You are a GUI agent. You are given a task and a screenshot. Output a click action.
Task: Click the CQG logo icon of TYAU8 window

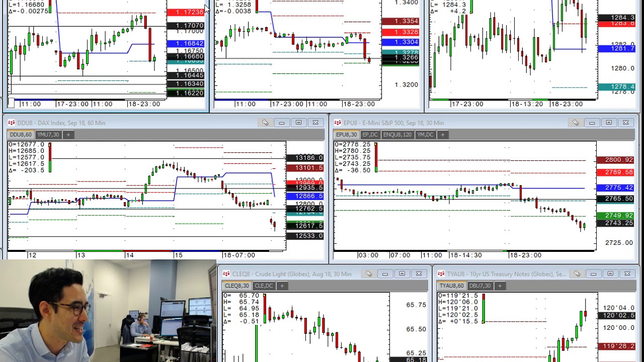coord(441,274)
